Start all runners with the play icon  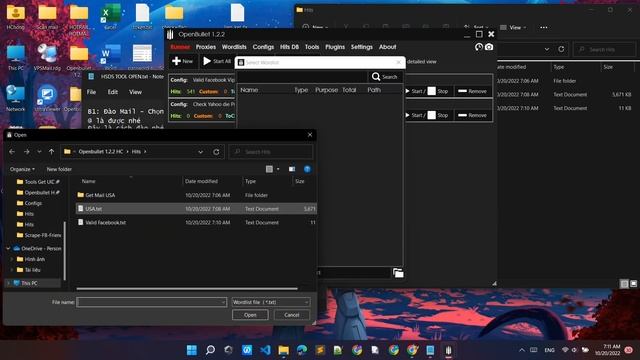click(217, 61)
